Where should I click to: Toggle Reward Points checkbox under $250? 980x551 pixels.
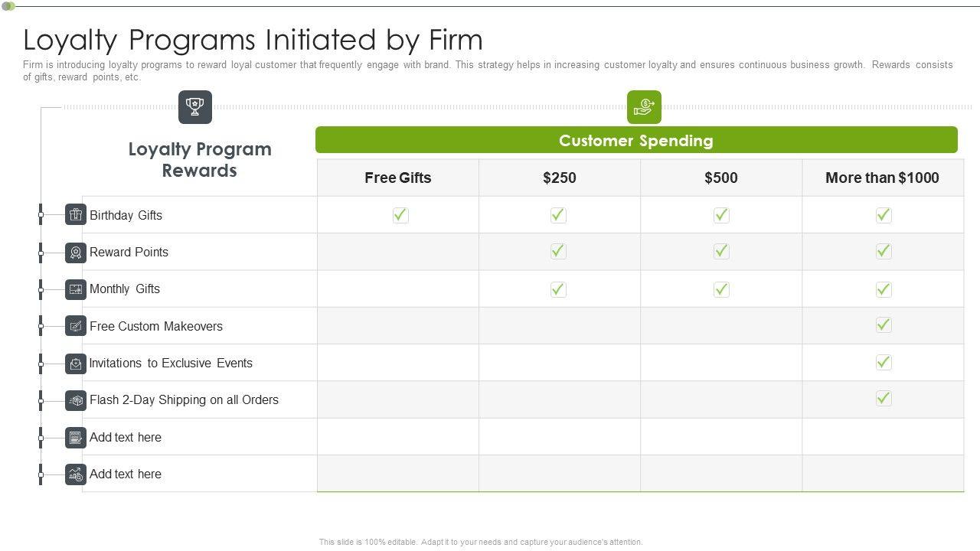click(x=558, y=251)
